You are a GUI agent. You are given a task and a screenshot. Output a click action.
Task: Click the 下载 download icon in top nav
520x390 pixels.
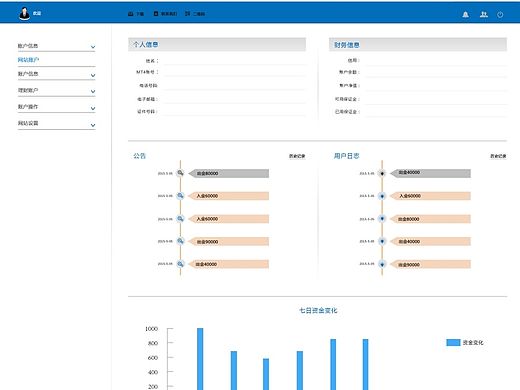coord(131,14)
